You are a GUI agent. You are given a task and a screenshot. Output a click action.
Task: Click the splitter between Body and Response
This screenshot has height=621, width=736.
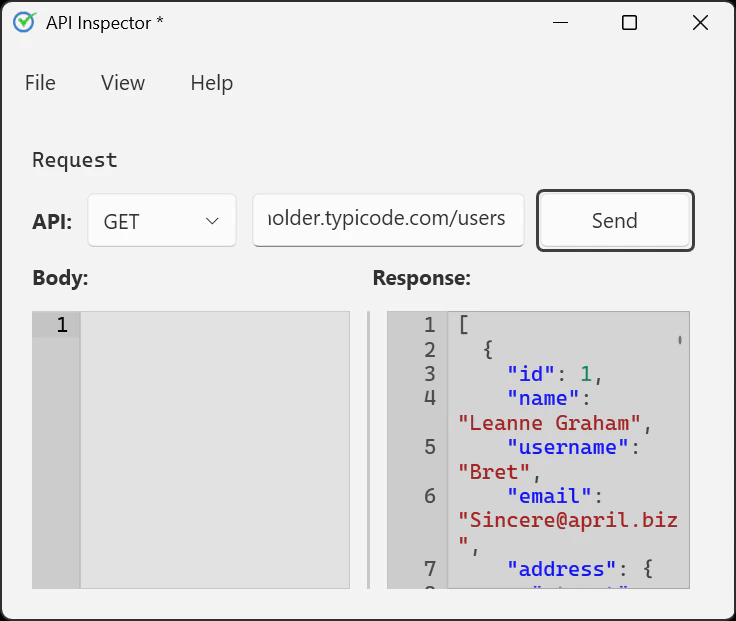coord(368,449)
